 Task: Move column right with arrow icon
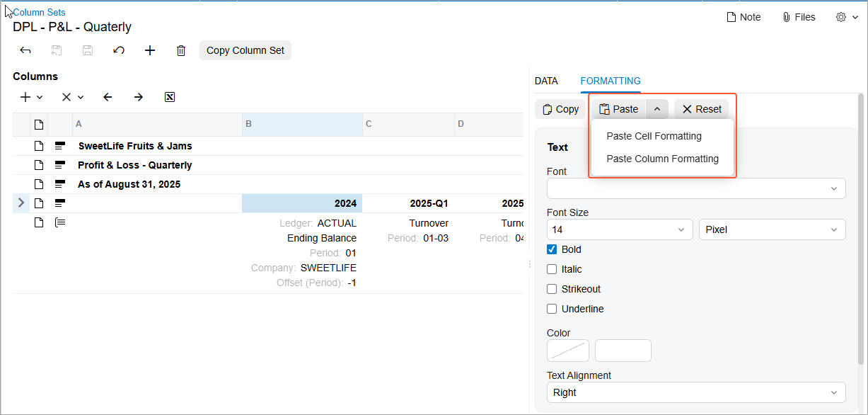click(x=139, y=97)
